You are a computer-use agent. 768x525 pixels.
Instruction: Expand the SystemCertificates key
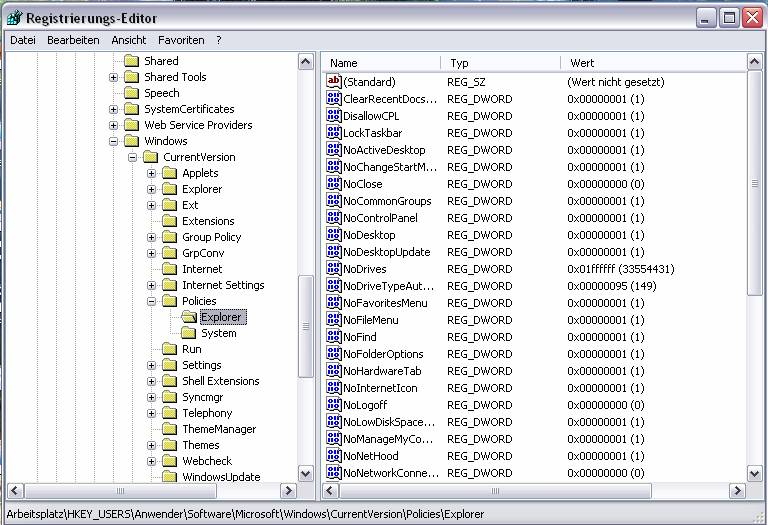(114, 109)
